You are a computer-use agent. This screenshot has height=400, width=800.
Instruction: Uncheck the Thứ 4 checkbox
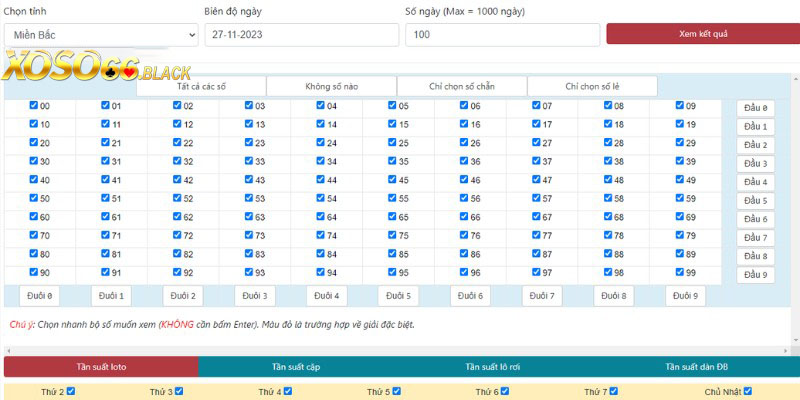coord(288,391)
